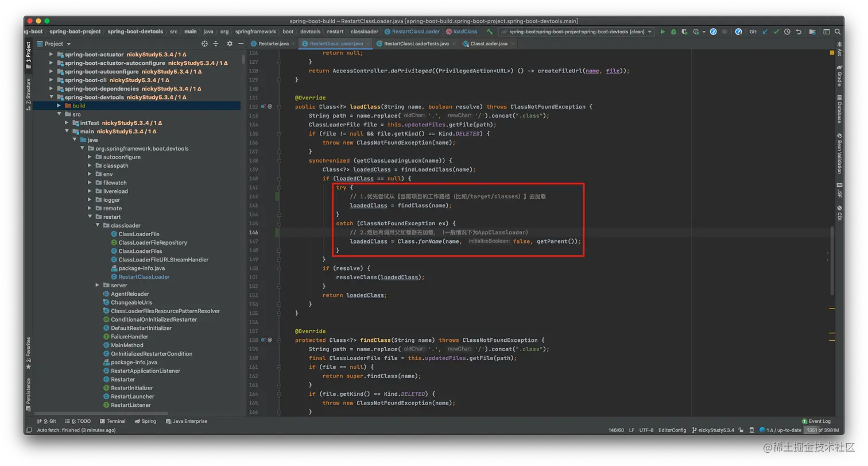
Task: Open the Git tool window tab at bottom
Action: pyautogui.click(x=46, y=421)
